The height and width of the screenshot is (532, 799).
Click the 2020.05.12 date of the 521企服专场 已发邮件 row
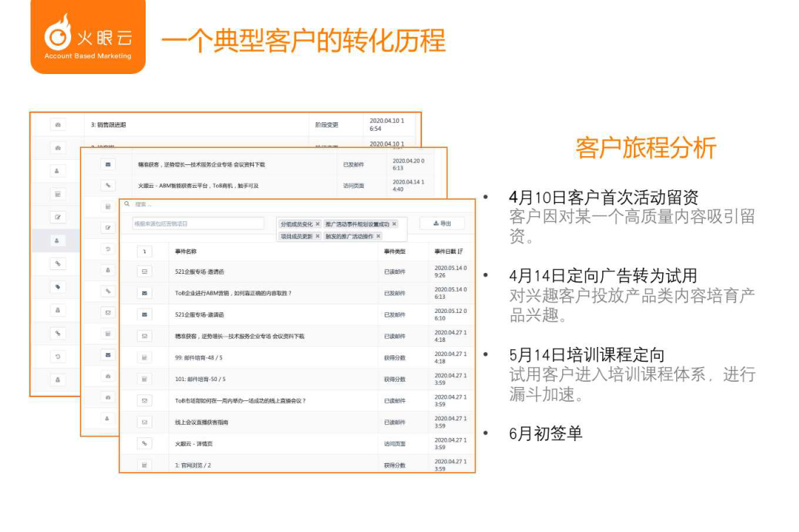point(451,314)
